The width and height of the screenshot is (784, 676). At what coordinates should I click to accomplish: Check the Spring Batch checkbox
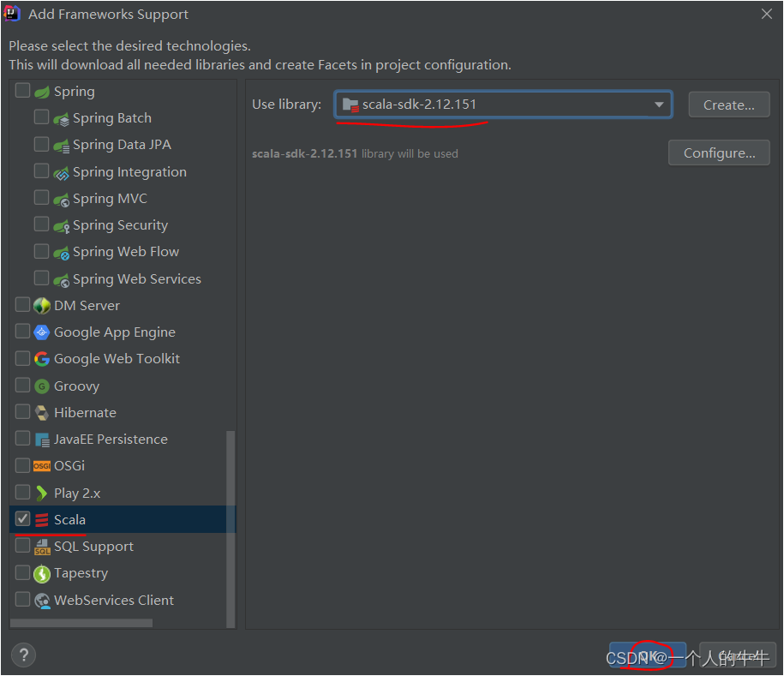point(41,117)
